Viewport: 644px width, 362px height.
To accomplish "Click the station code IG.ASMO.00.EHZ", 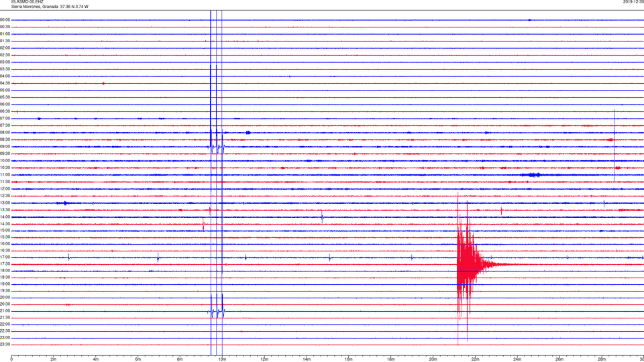I will (27, 1).
